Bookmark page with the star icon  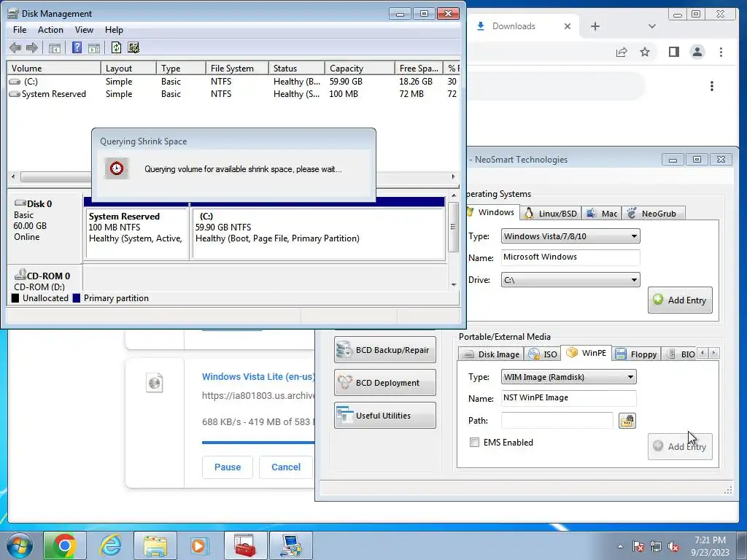tap(645, 52)
